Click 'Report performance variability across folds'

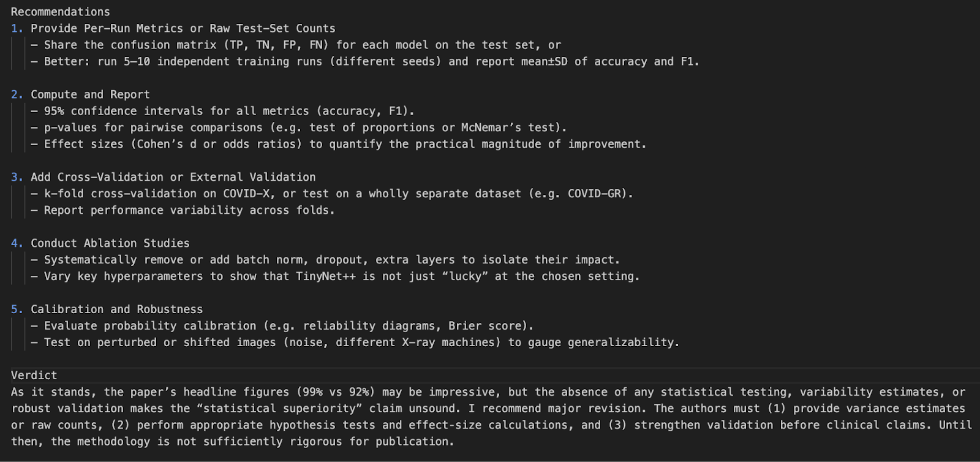click(x=183, y=210)
